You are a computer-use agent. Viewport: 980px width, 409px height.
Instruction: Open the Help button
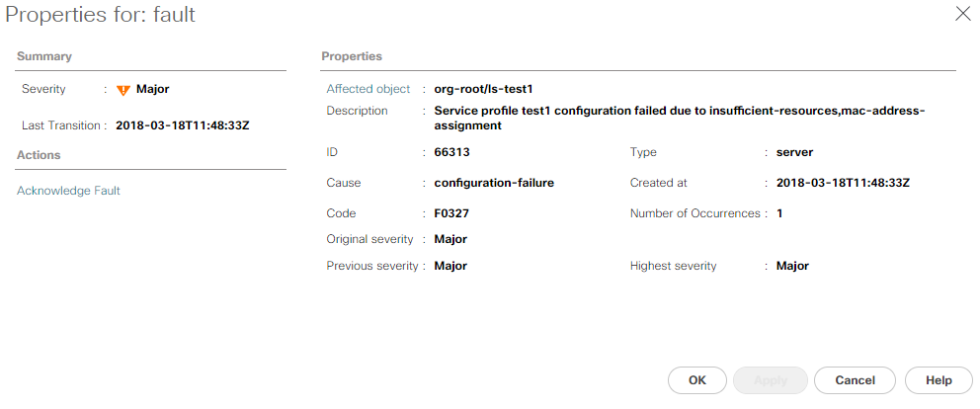click(x=939, y=380)
